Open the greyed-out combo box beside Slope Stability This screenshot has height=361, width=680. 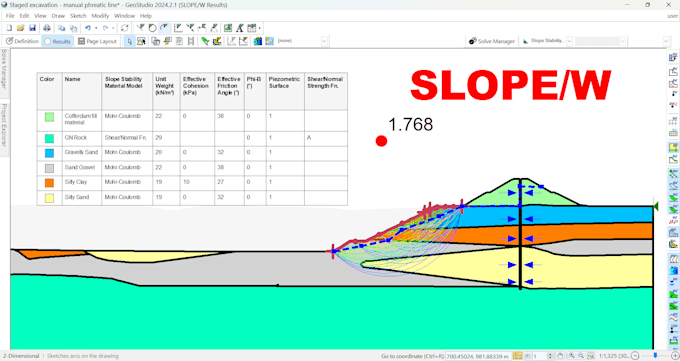pos(601,41)
